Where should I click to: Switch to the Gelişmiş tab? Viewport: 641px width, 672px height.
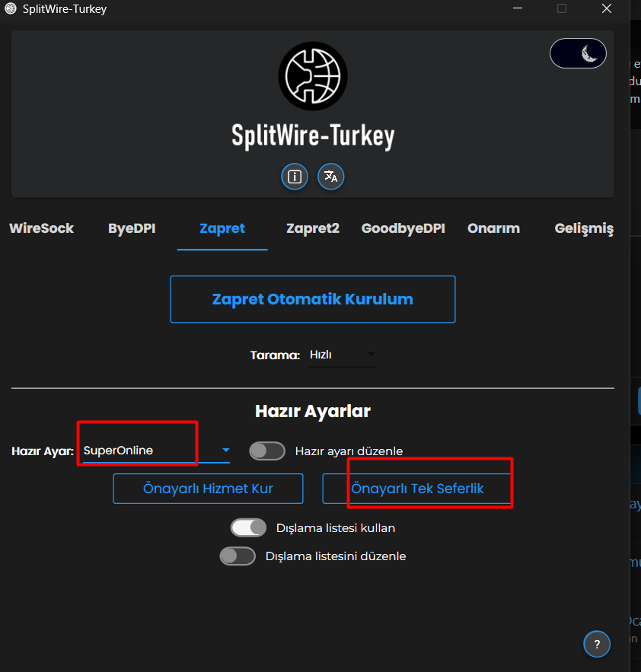pyautogui.click(x=584, y=228)
